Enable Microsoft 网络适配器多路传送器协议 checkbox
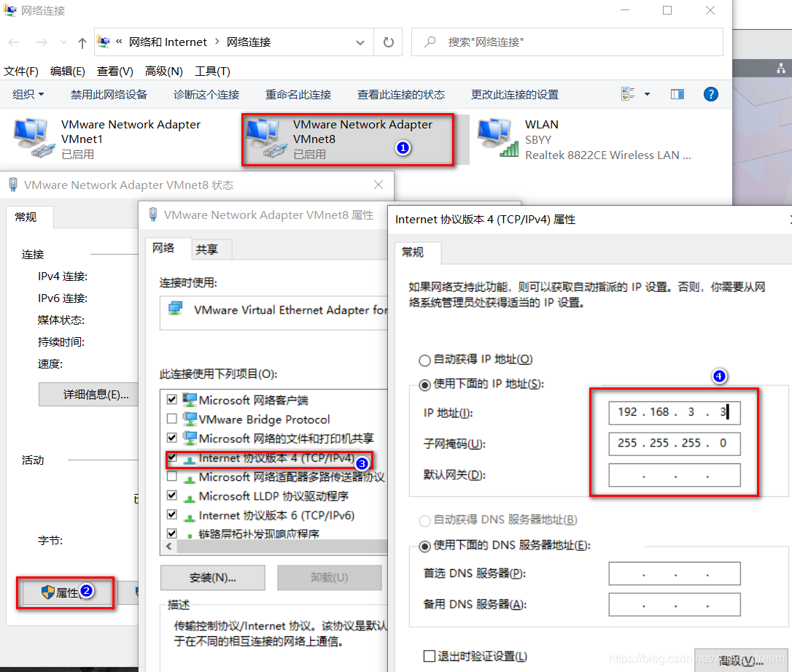This screenshot has width=792, height=672. 171,476
